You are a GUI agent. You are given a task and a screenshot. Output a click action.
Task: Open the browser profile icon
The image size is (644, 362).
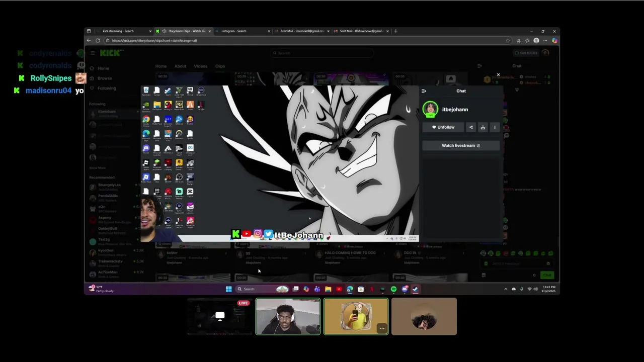[536, 40]
